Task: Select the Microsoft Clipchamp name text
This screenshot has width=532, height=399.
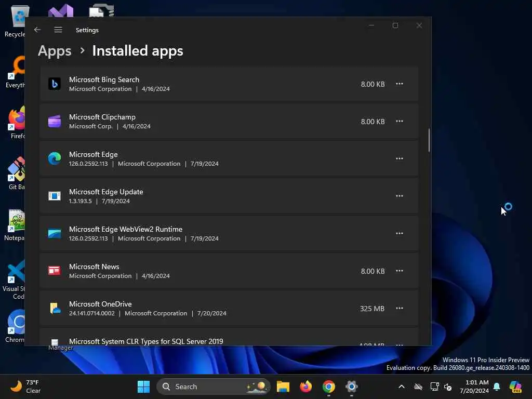Action: click(x=102, y=117)
